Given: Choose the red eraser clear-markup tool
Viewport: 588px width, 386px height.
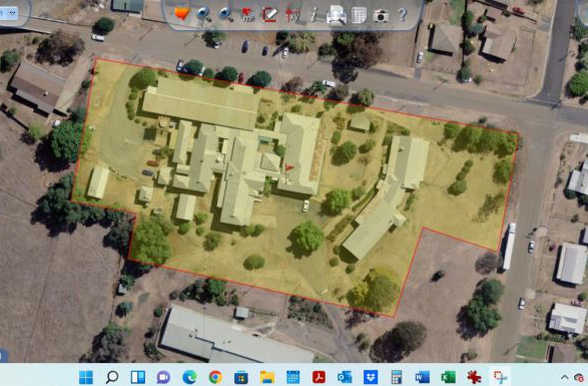Looking at the screenshot, I should [270, 14].
